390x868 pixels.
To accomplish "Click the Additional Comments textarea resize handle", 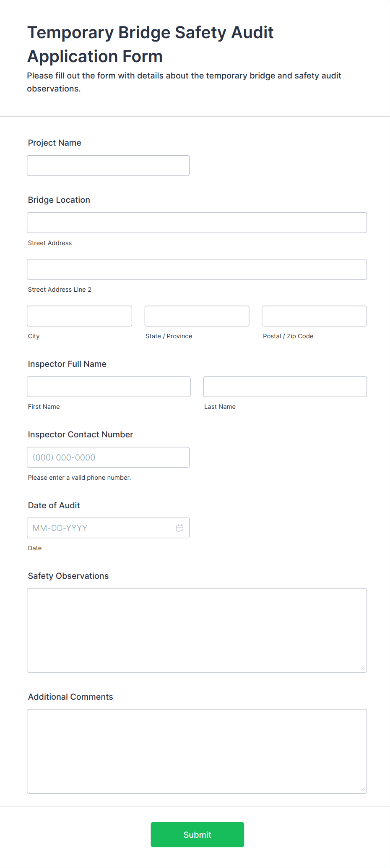I will tap(363, 789).
